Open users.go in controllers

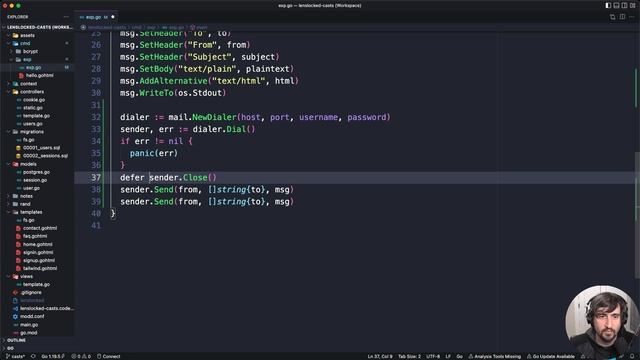tap(33, 124)
